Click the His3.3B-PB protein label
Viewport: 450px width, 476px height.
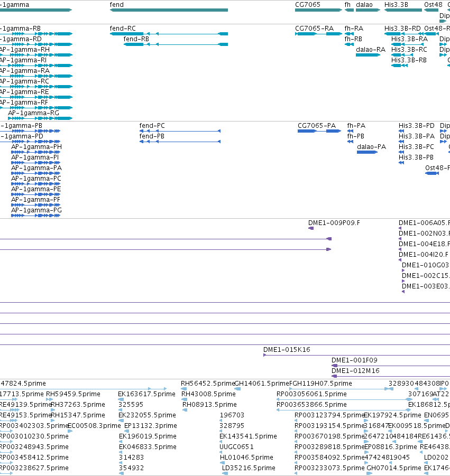pyautogui.click(x=416, y=157)
